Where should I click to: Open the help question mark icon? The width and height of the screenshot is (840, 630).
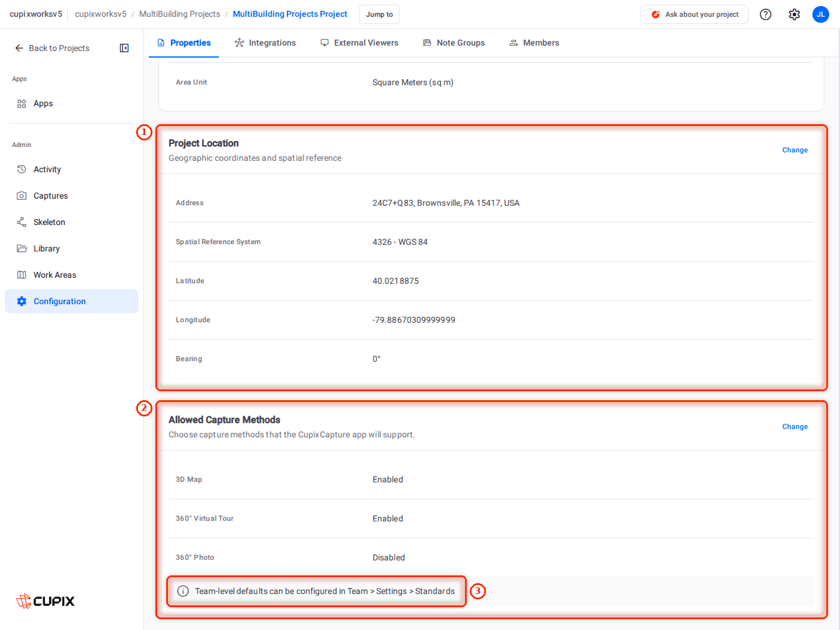766,14
